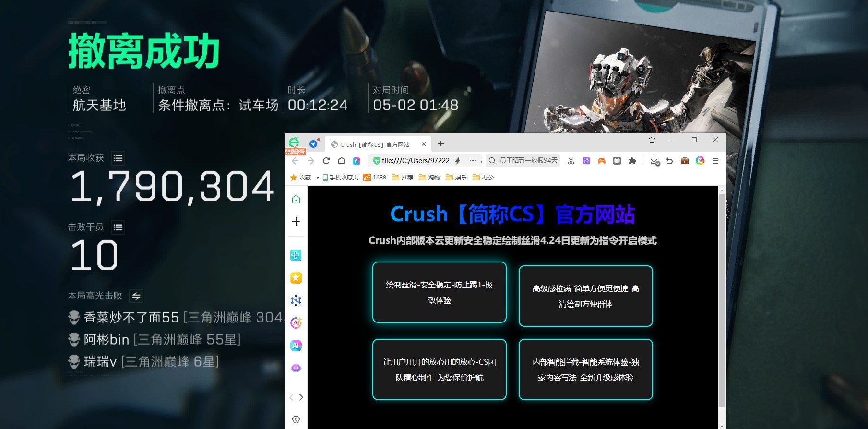The width and height of the screenshot is (868, 429).
Task: Open the colorful AI circle icon
Action: [700, 161]
